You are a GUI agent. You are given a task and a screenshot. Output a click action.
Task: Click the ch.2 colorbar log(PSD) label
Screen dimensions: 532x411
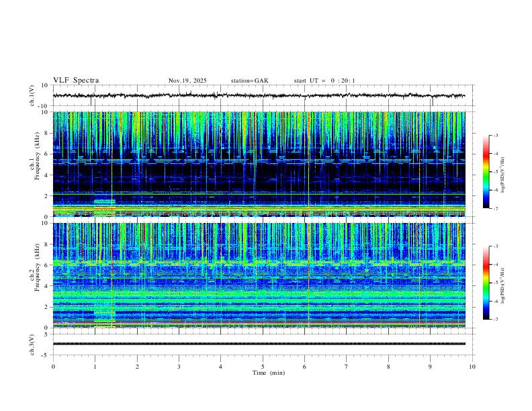pyautogui.click(x=502, y=286)
